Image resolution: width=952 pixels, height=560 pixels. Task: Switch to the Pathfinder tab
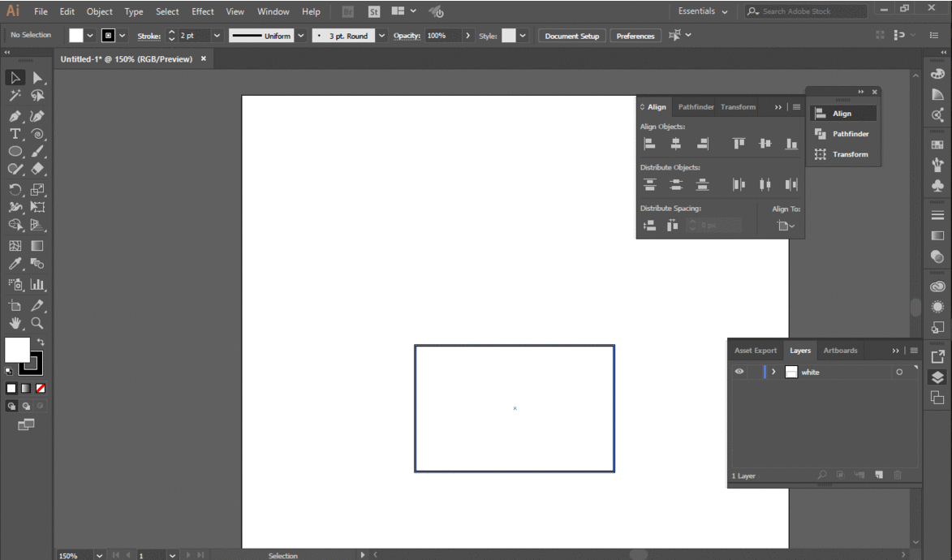point(696,107)
